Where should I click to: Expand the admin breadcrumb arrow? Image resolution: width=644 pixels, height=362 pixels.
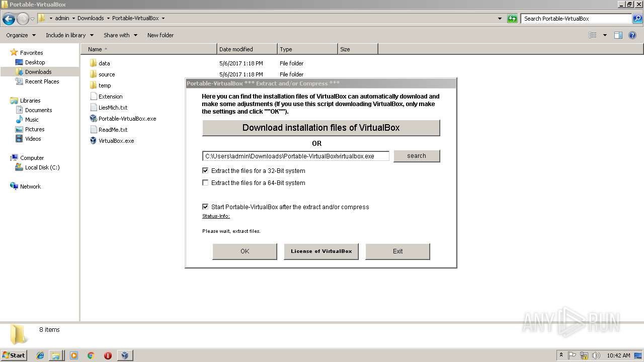tap(73, 18)
